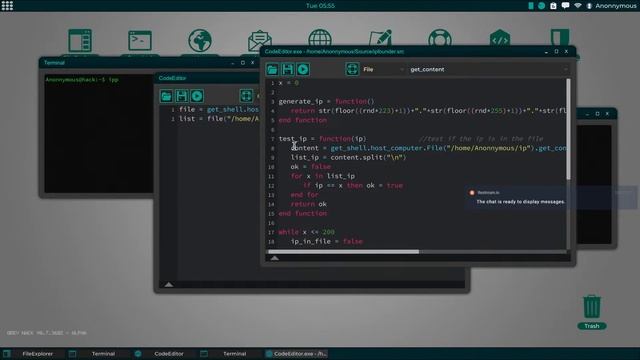
Task: Click the Anonnymous user label
Action: [x=615, y=6]
